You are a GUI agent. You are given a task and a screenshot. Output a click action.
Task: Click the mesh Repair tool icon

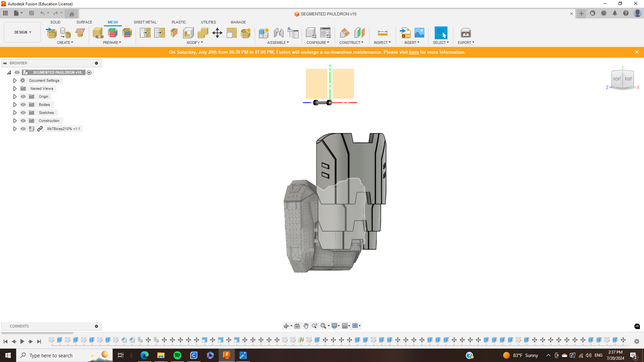click(98, 33)
